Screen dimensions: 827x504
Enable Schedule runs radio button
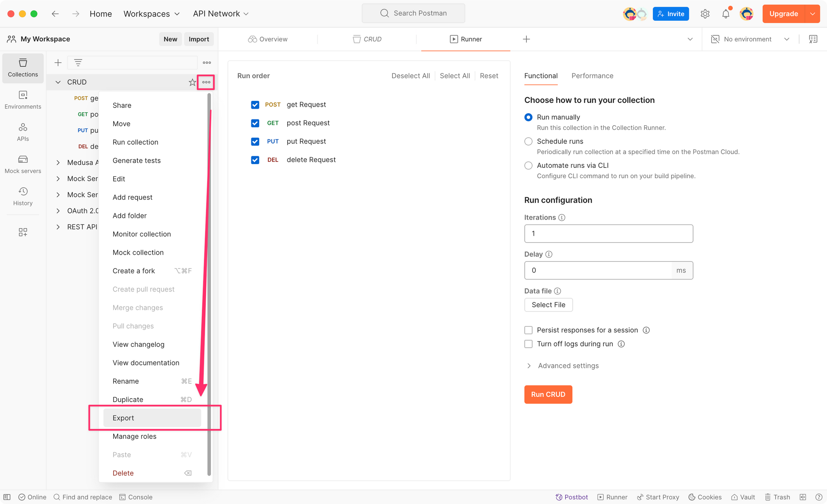(x=528, y=141)
